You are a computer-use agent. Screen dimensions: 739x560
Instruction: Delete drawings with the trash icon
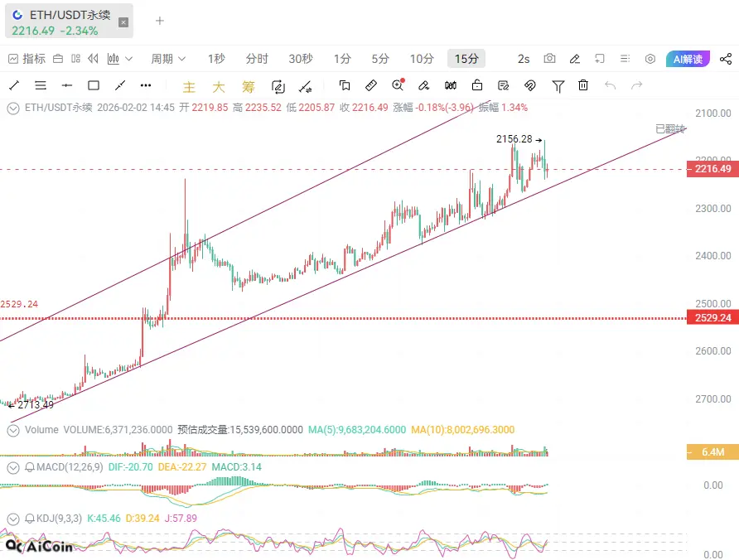pos(583,85)
